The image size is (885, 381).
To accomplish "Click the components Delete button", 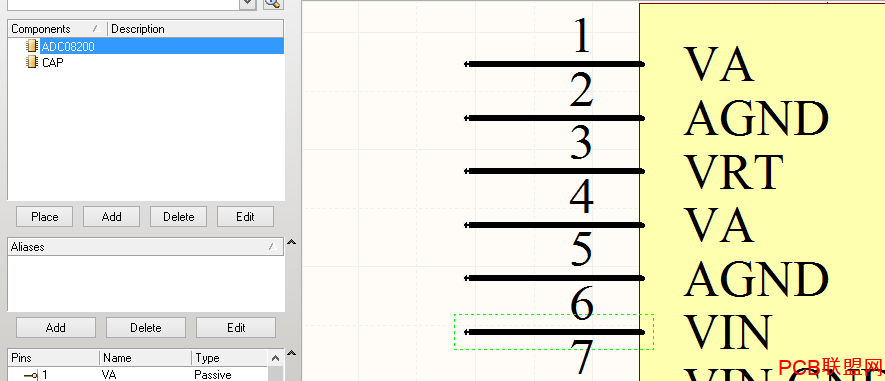I will (x=178, y=217).
